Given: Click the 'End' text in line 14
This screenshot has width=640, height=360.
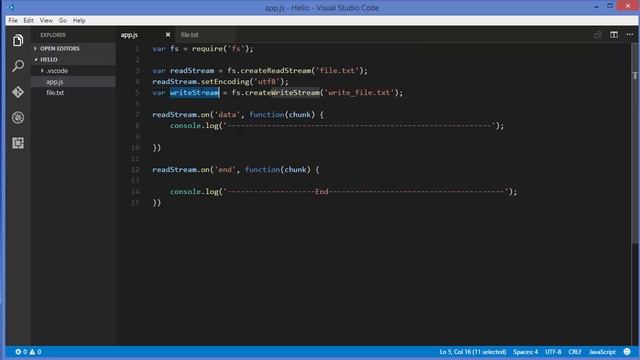Looking at the screenshot, I should coord(322,191).
